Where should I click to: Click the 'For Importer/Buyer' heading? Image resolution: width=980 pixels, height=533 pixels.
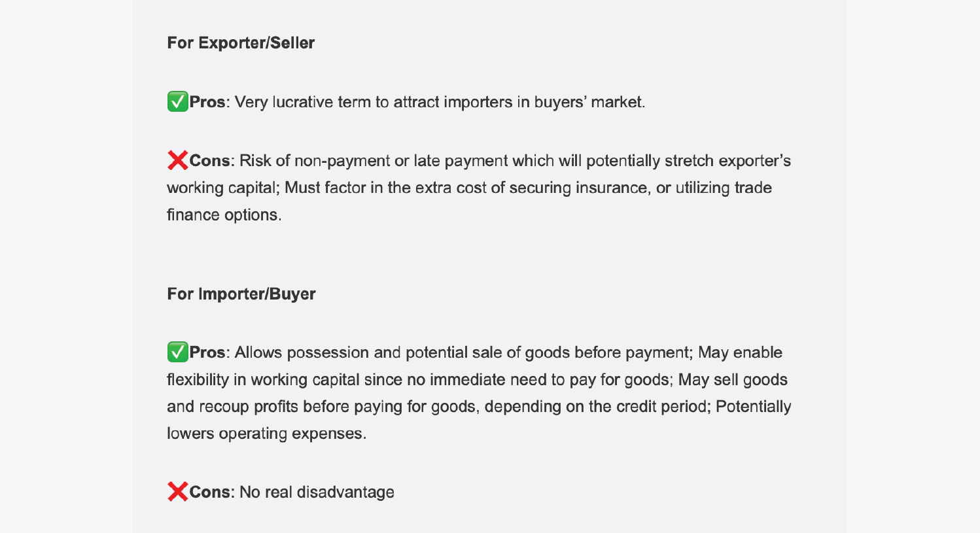[x=241, y=294]
